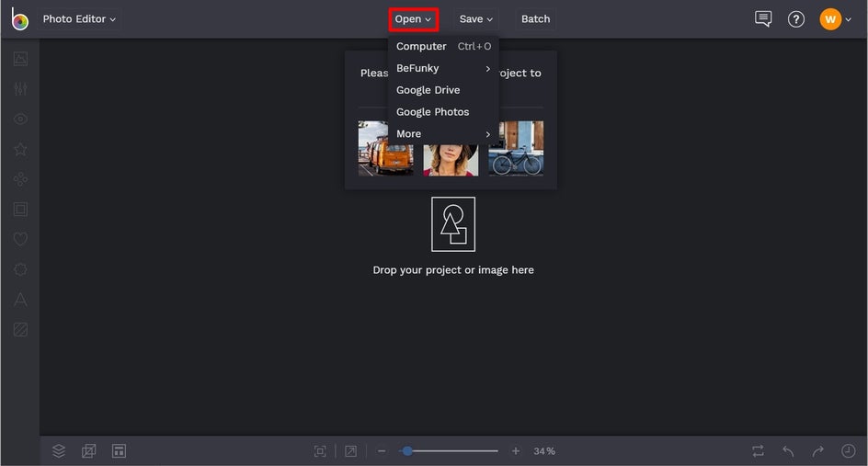Expand the Photo Editor dropdown

tap(79, 18)
